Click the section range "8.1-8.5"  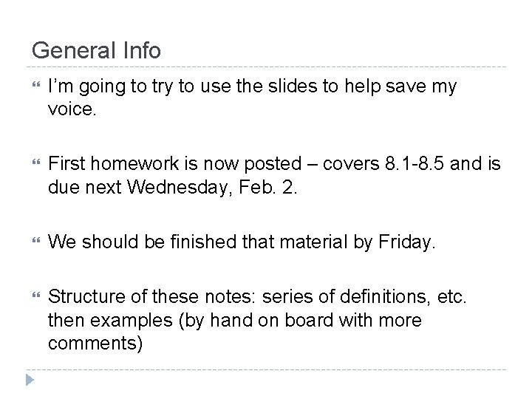[x=415, y=163]
